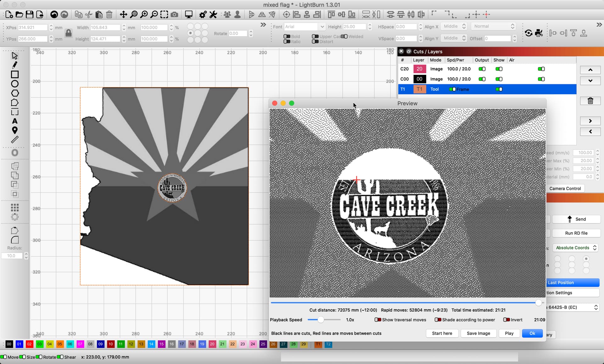Click the Save Image button
The width and height of the screenshot is (604, 364).
478,334
